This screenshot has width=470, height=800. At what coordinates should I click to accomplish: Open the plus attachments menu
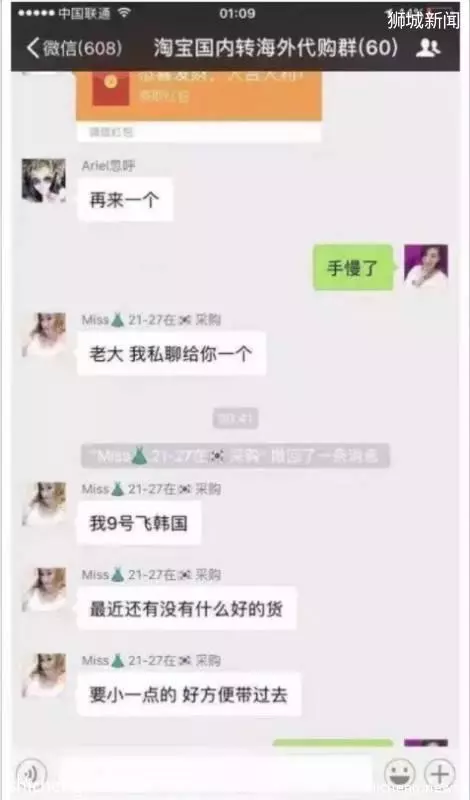point(439,774)
